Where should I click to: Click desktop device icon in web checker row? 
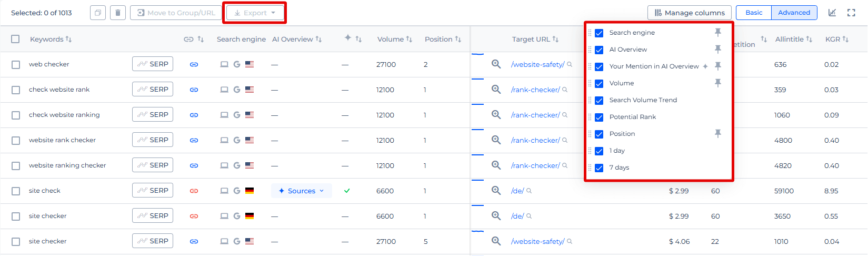coord(224,64)
